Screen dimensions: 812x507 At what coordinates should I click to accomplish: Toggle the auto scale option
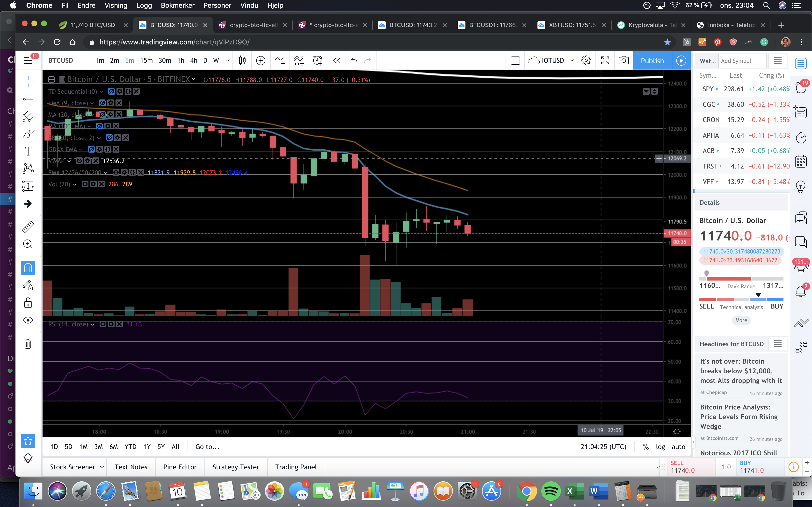coord(678,447)
